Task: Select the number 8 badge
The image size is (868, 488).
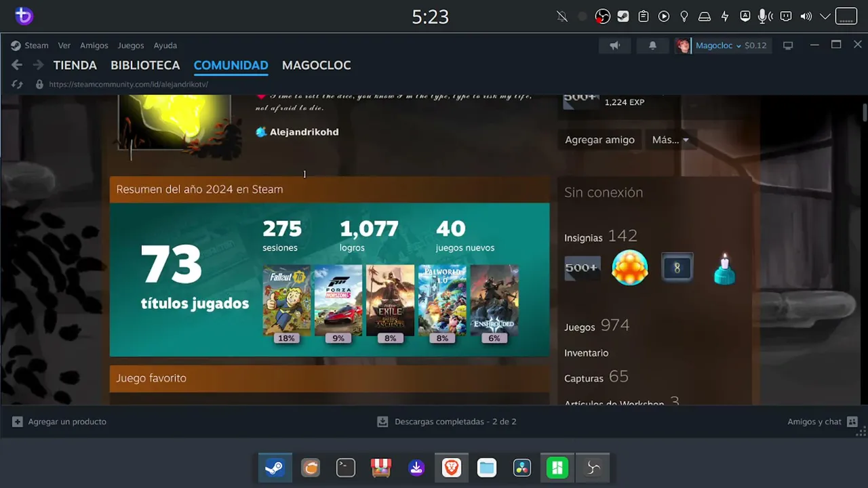Action: point(677,268)
